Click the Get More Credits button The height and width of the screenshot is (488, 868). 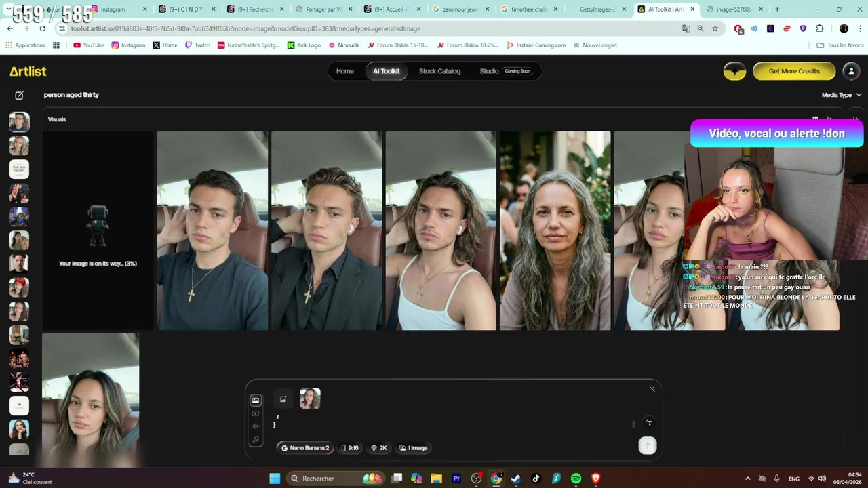point(794,71)
